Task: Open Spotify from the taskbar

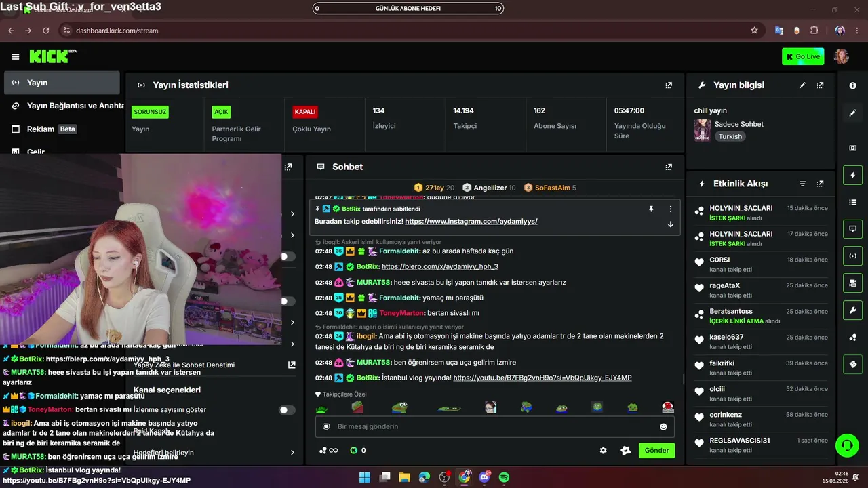Action: [504, 477]
